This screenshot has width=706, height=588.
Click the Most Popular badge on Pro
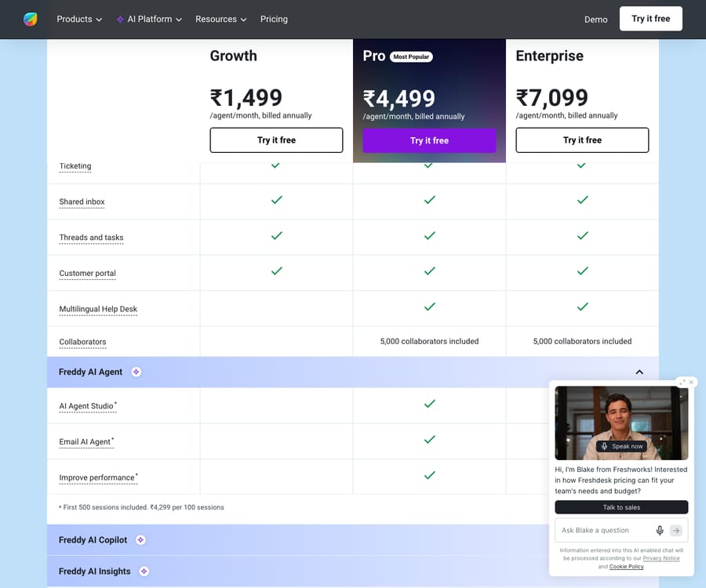click(x=411, y=56)
